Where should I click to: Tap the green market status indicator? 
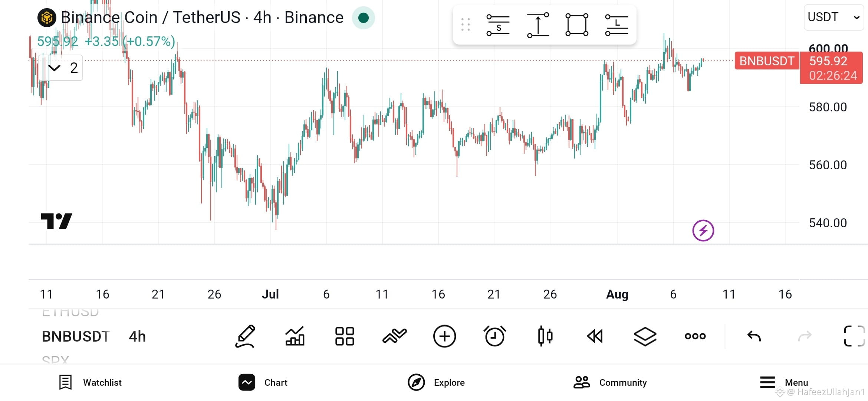pos(364,18)
